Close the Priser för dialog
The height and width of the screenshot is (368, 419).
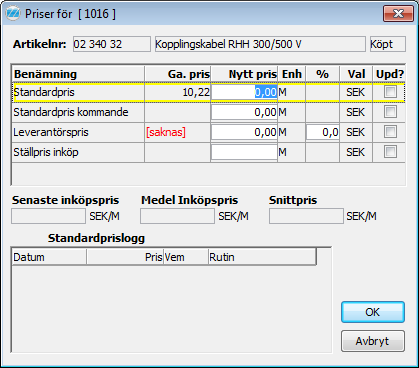[x=398, y=14]
